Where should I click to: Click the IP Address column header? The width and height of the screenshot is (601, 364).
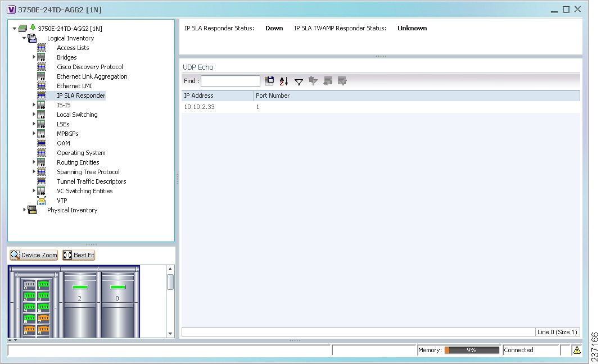pyautogui.click(x=218, y=95)
